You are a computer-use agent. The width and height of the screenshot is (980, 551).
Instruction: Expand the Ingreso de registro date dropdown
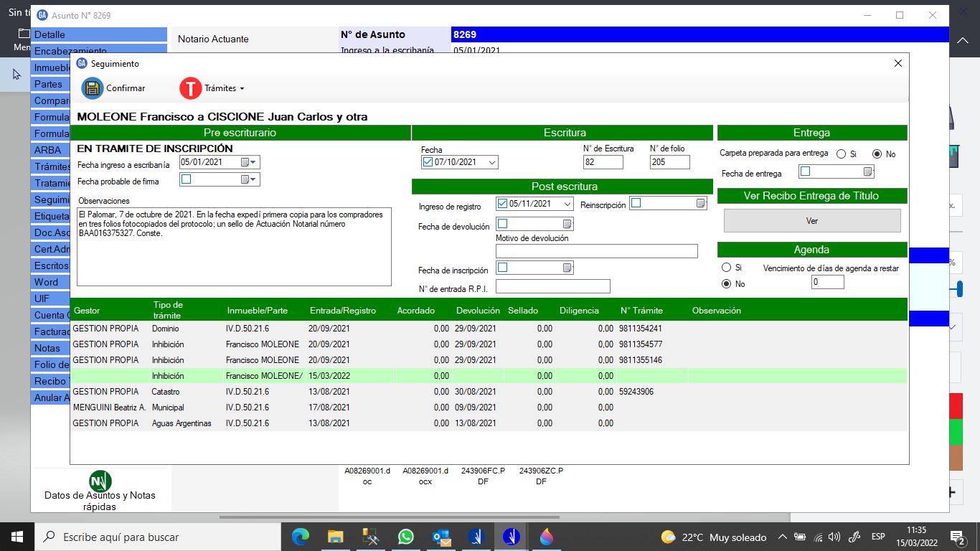[x=567, y=204]
